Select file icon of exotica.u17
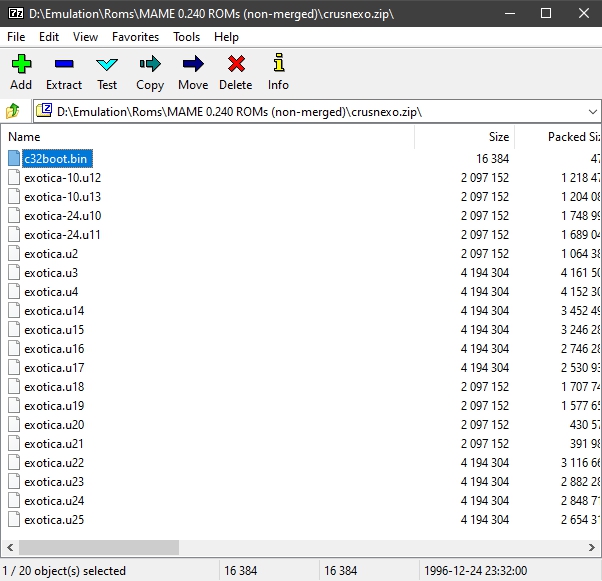The height and width of the screenshot is (581, 602). 14,367
